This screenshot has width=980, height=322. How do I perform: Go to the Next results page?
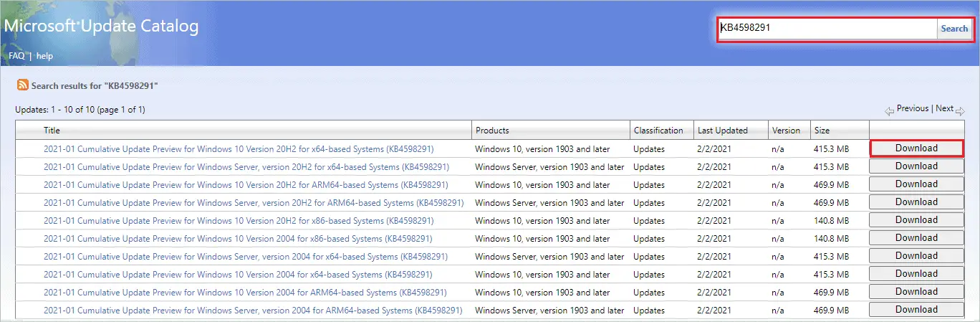pyautogui.click(x=944, y=108)
